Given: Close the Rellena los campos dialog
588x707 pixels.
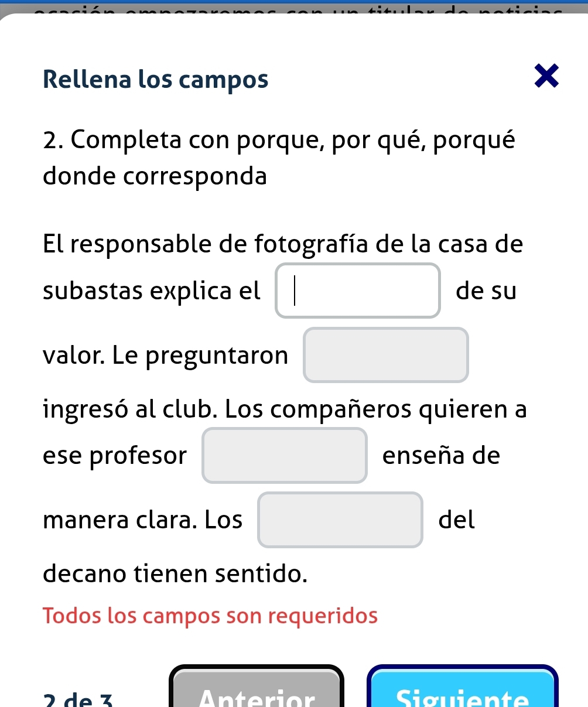Looking at the screenshot, I should tap(547, 78).
